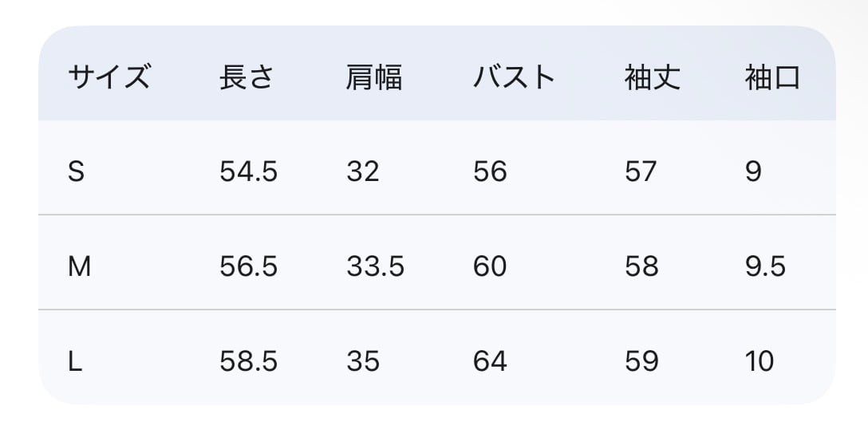This screenshot has height=437, width=868.
Task: Click the 54.5 length value
Action: pos(248,171)
